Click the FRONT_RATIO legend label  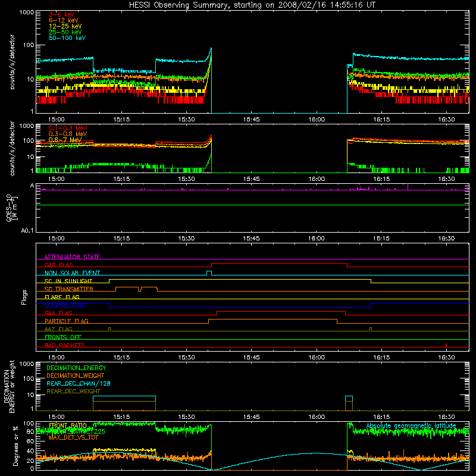click(68, 425)
